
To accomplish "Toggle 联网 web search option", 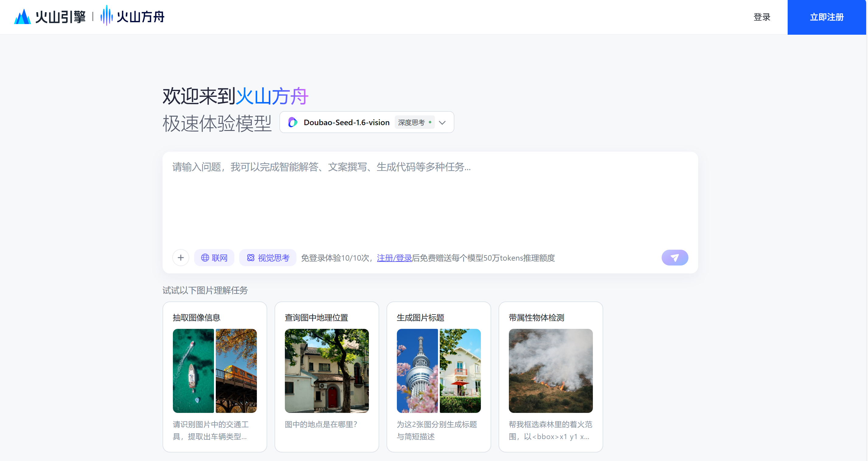I will [x=214, y=258].
